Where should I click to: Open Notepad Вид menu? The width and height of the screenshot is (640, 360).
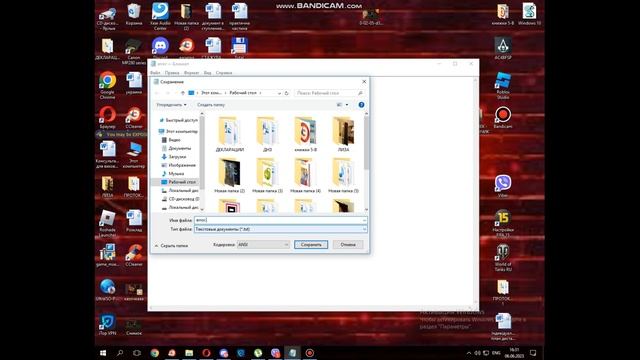[207, 73]
